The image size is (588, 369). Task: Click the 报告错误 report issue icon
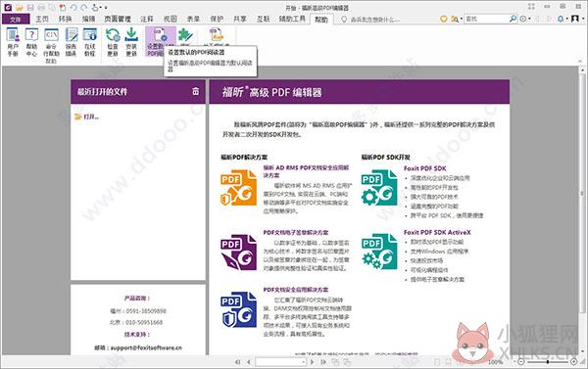[71, 42]
